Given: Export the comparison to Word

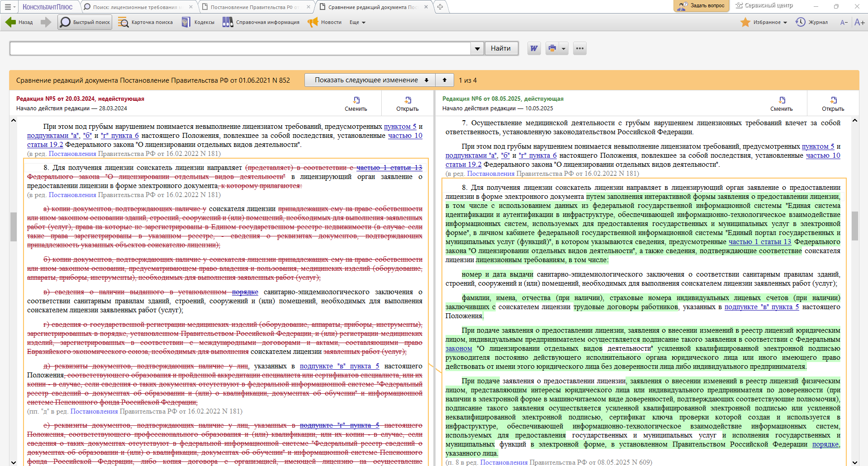Looking at the screenshot, I should 534,48.
